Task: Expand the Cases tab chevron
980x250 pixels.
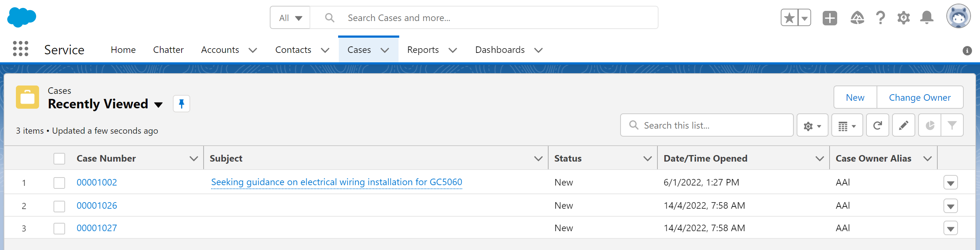Action: tap(385, 50)
